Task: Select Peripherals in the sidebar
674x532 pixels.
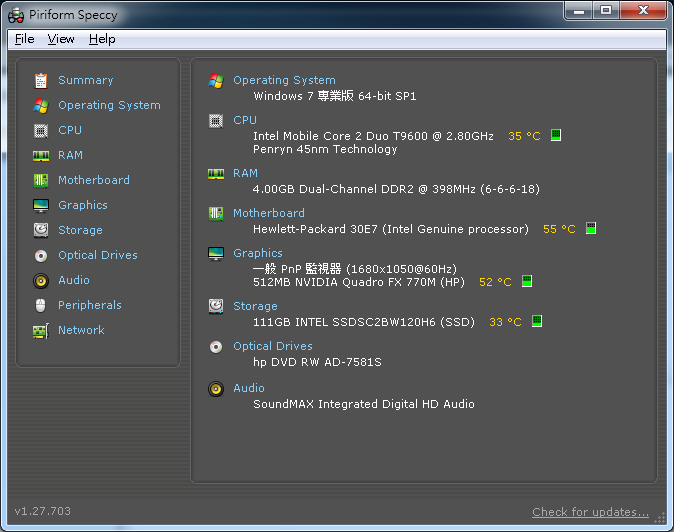Action: pyautogui.click(x=90, y=305)
